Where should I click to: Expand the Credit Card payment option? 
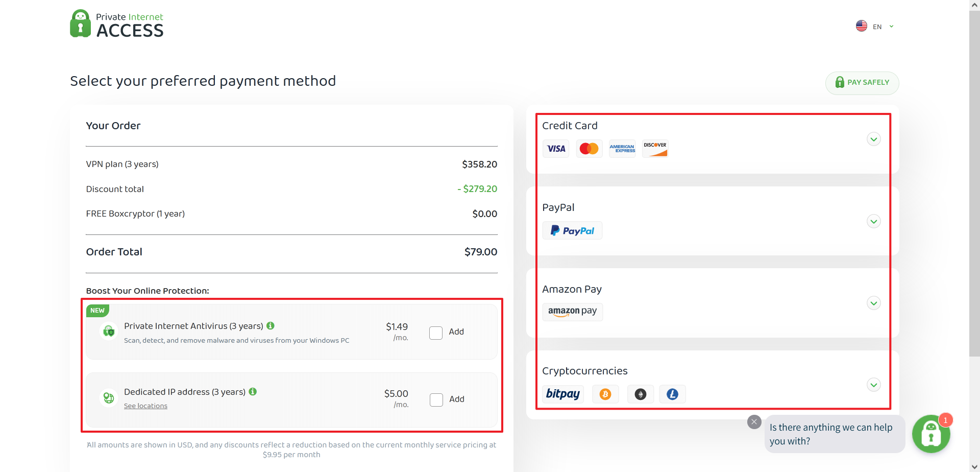tap(874, 139)
